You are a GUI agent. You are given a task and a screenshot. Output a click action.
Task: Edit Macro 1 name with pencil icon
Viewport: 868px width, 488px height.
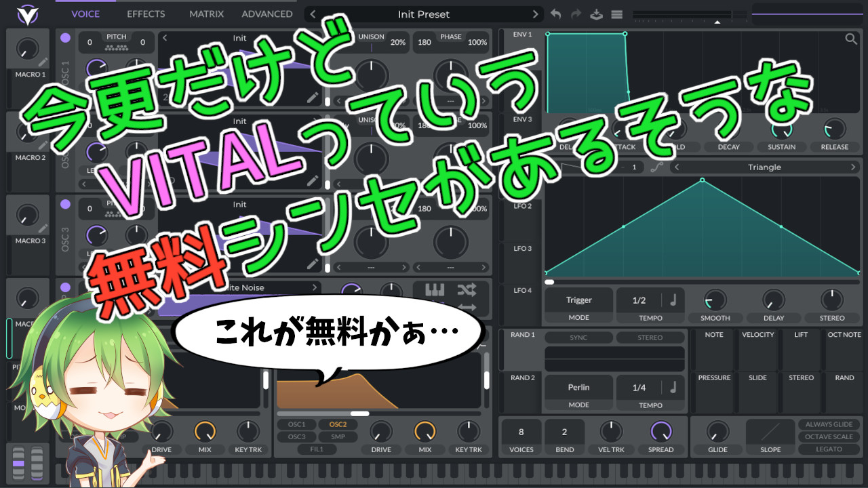[x=43, y=63]
